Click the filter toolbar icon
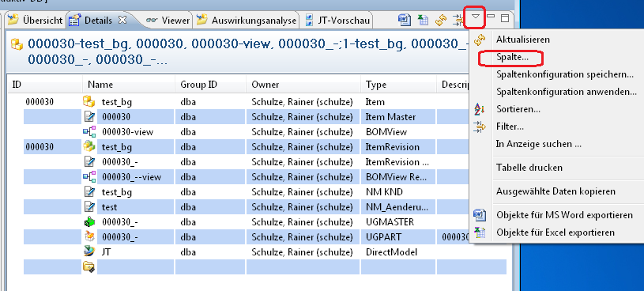This screenshot has width=644, height=291. pos(458,20)
